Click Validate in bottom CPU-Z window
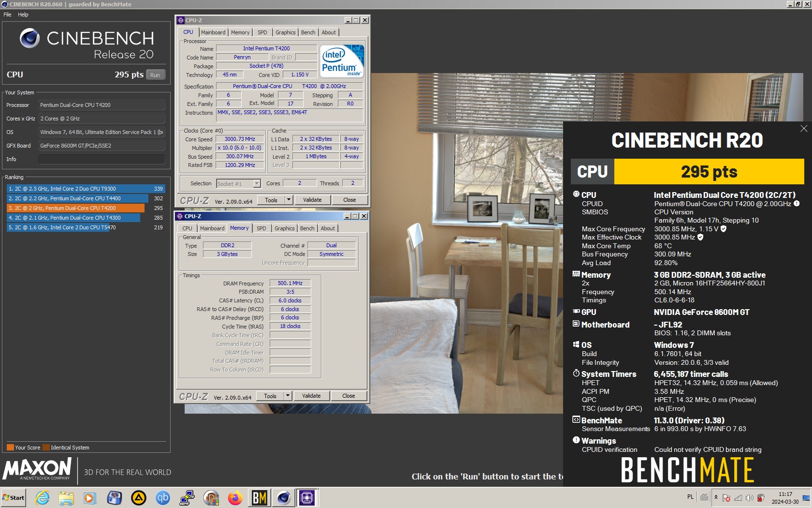The width and height of the screenshot is (812, 508). (x=311, y=396)
